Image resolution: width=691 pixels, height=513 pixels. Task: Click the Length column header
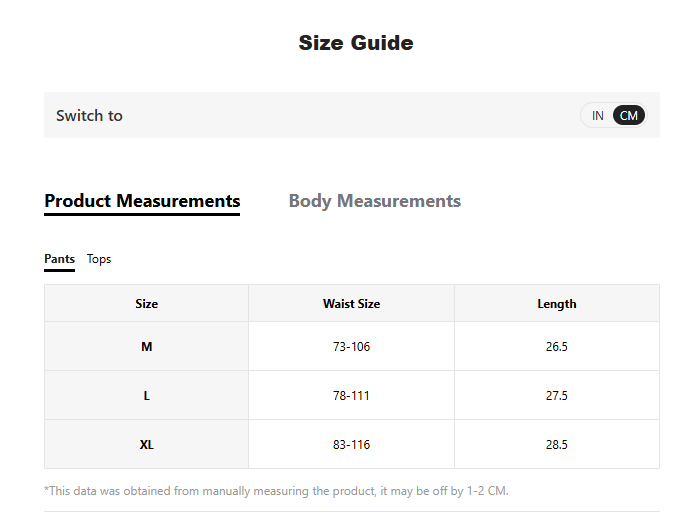coord(557,304)
